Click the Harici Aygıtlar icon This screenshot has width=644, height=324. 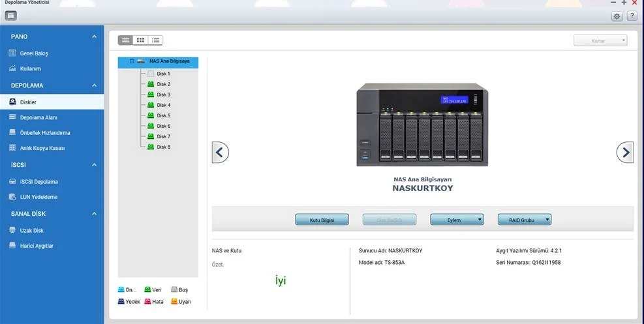[x=12, y=246]
